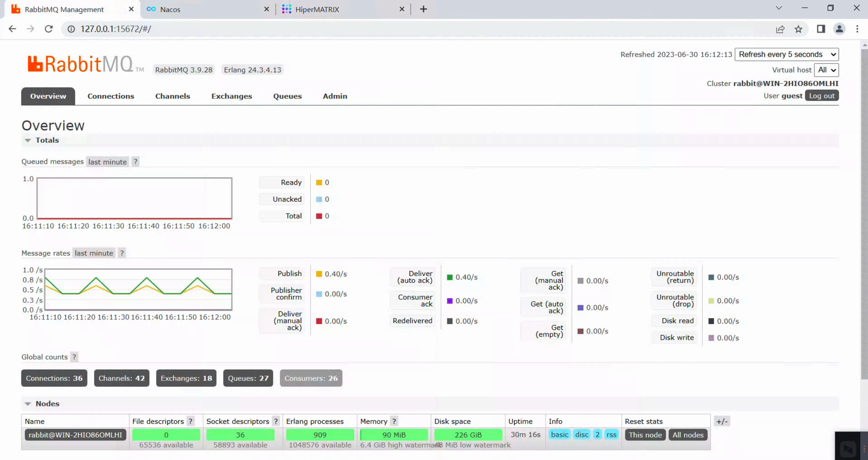Toggle the browser side panel icon
The image size is (868, 460).
(x=821, y=29)
